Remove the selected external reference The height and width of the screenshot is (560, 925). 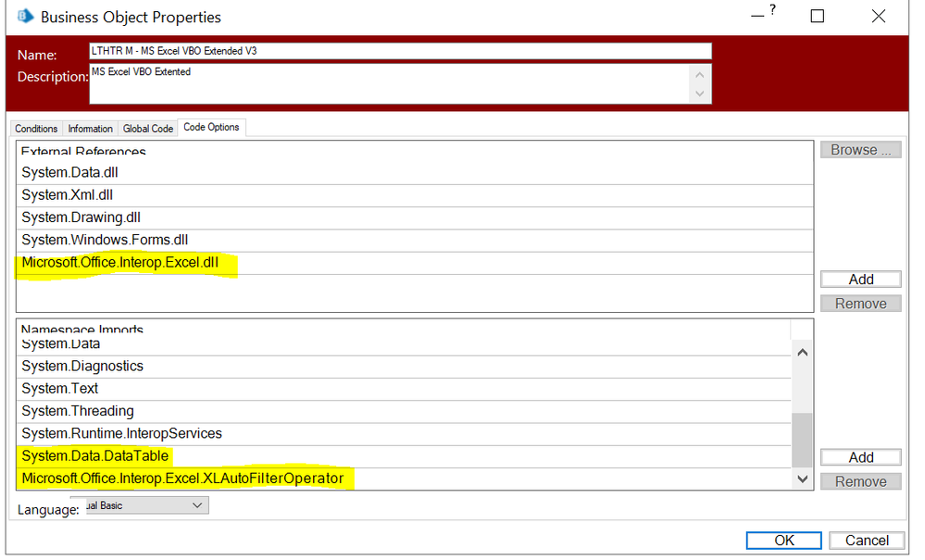(861, 304)
